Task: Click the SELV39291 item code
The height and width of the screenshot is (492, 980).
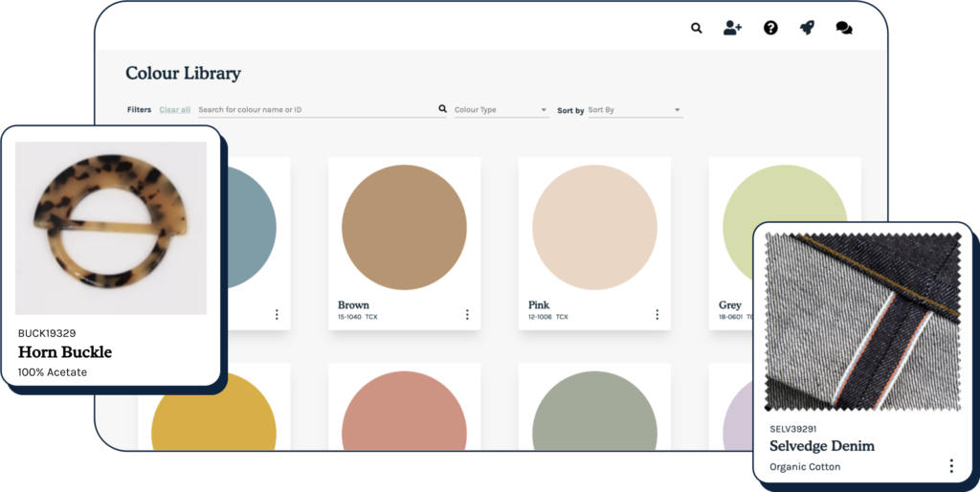Action: click(792, 429)
